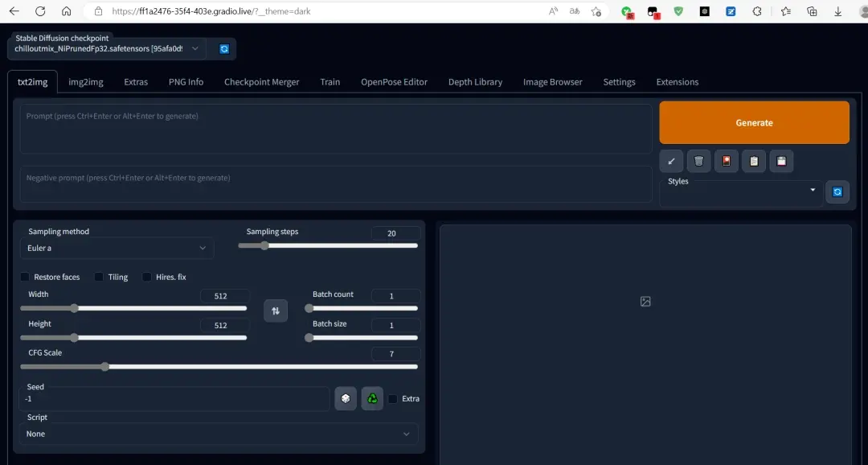Screen dimensions: 868x465
Task: Click the CFG Scale slider handle
Action: pos(105,367)
